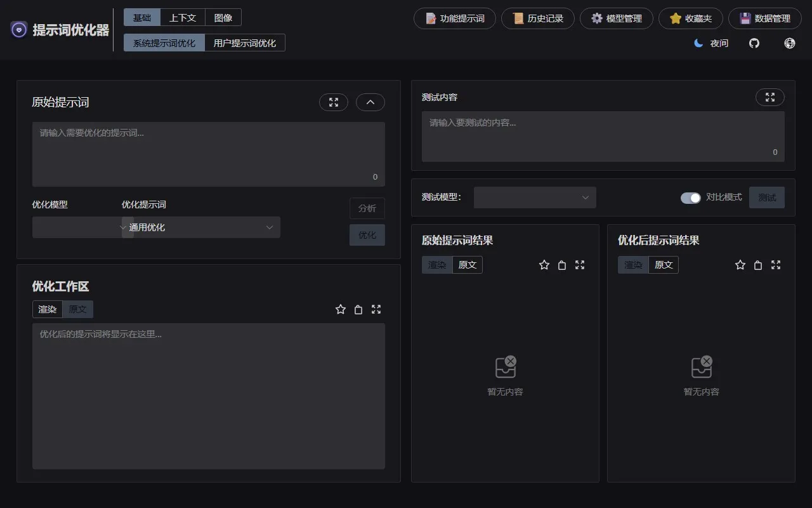812x508 pixels.
Task: Open the 测试模型 dropdown
Action: (x=535, y=197)
